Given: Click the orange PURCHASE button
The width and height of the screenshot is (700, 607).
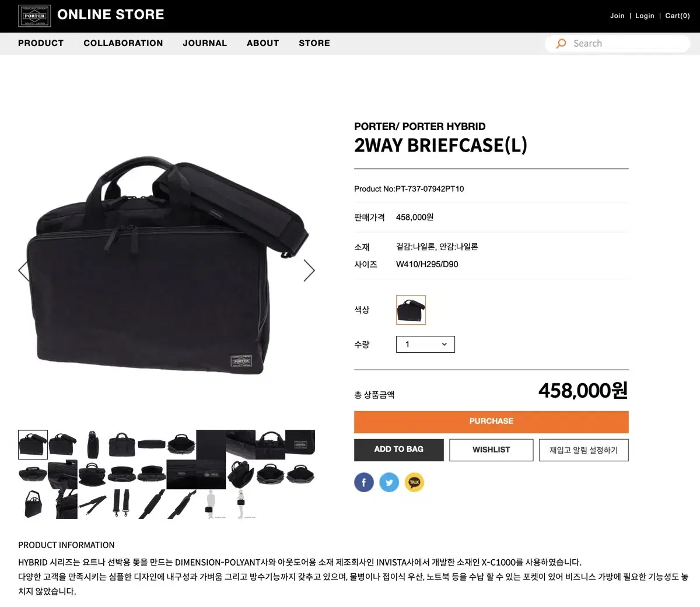Looking at the screenshot, I should coord(491,422).
